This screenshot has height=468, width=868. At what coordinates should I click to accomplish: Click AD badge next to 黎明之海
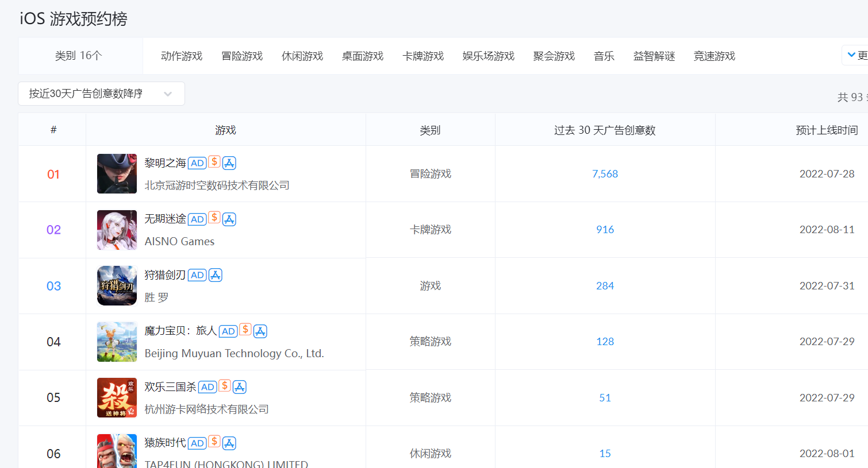197,163
